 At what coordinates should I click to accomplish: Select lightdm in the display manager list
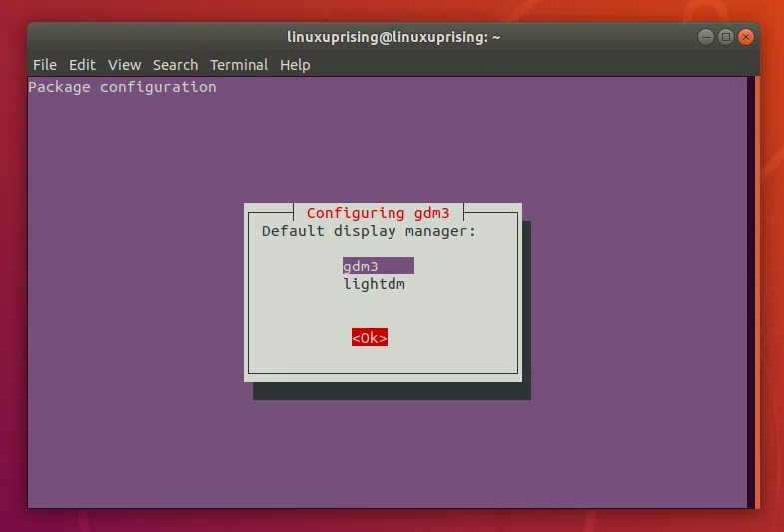(x=374, y=284)
